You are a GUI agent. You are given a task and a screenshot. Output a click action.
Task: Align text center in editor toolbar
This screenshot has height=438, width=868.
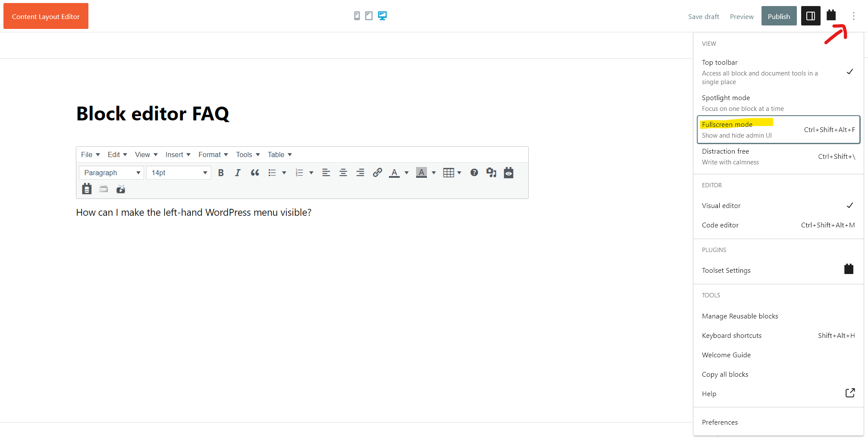343,173
